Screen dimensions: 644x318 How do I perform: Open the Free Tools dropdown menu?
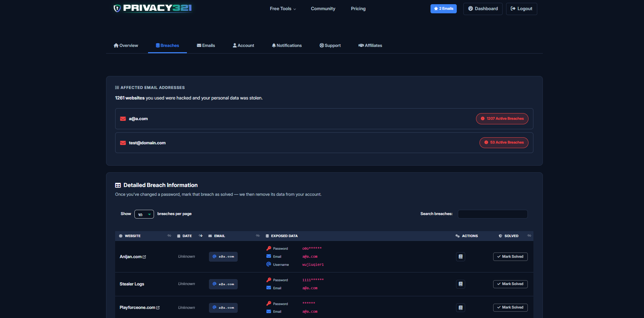283,9
